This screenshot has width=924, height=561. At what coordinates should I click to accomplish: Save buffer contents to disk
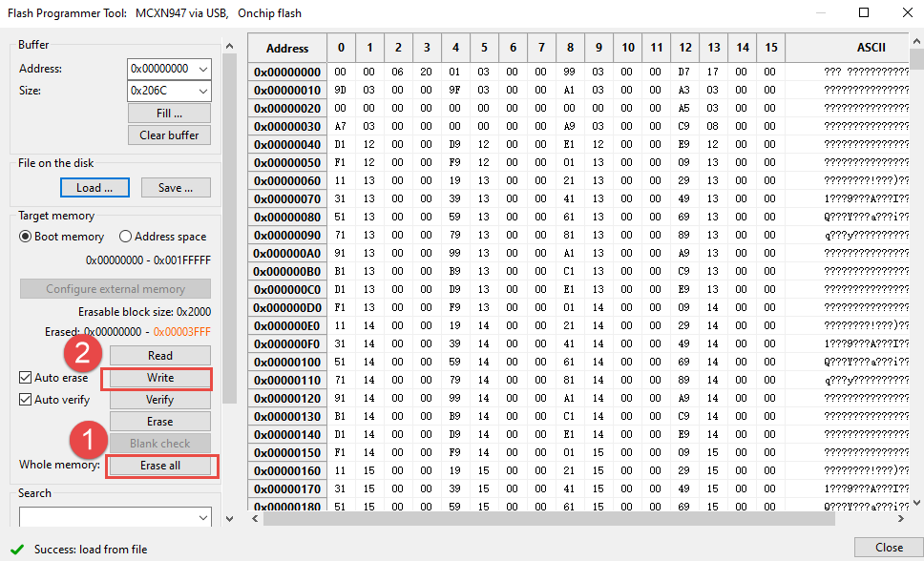coord(176,187)
